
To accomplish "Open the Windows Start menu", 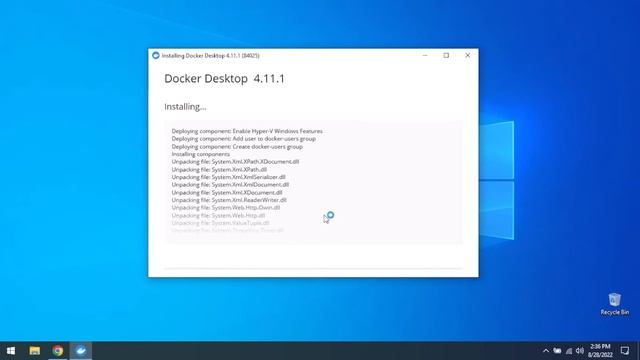I will pyautogui.click(x=11, y=351).
